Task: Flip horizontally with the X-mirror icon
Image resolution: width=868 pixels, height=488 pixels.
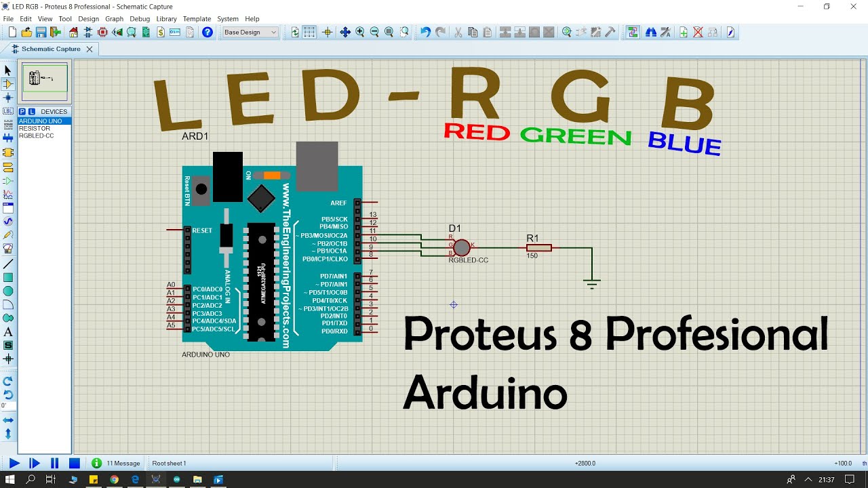Action: pyautogui.click(x=8, y=421)
